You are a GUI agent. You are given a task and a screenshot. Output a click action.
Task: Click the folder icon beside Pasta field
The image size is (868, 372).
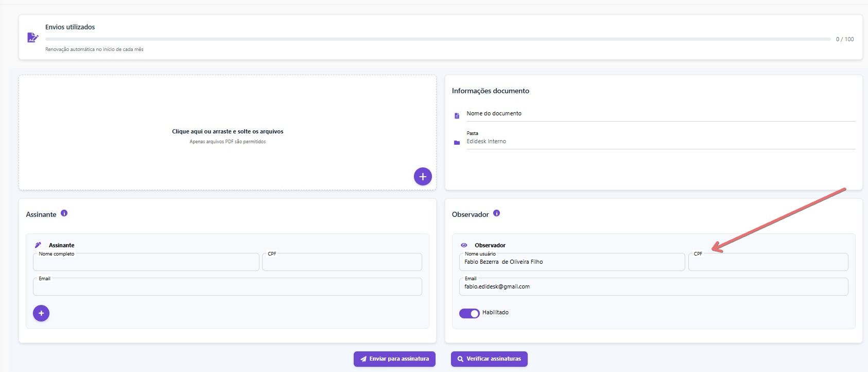457,143
